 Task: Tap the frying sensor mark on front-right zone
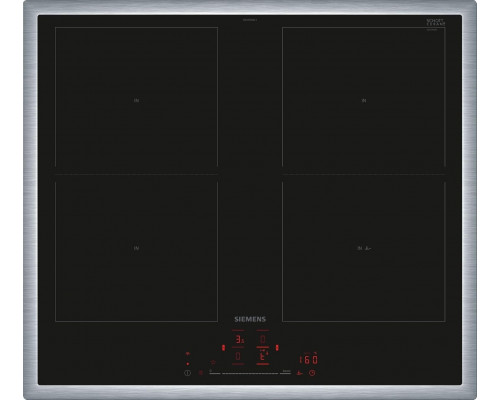tap(367, 248)
